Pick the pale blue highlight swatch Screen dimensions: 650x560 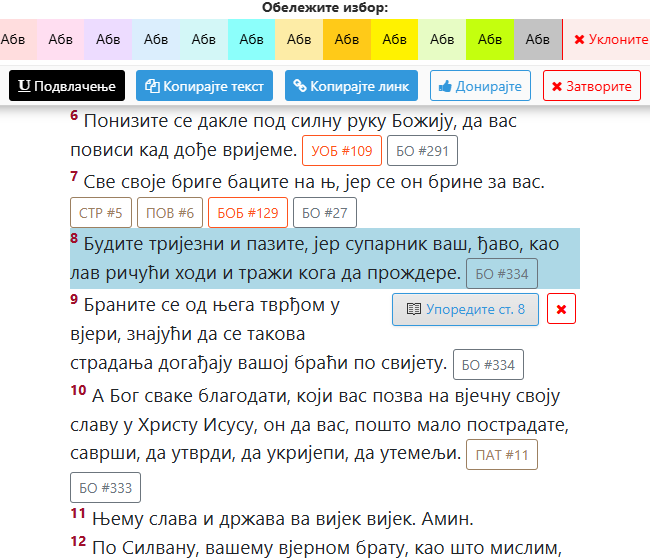(156, 39)
